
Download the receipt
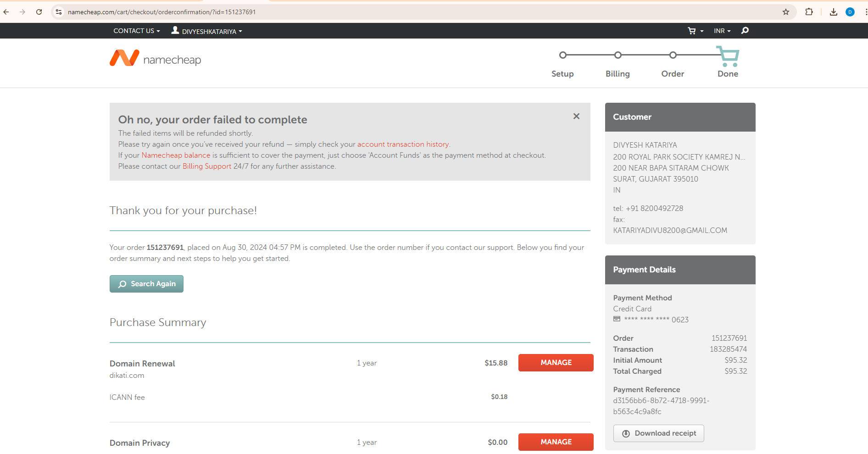pyautogui.click(x=658, y=433)
